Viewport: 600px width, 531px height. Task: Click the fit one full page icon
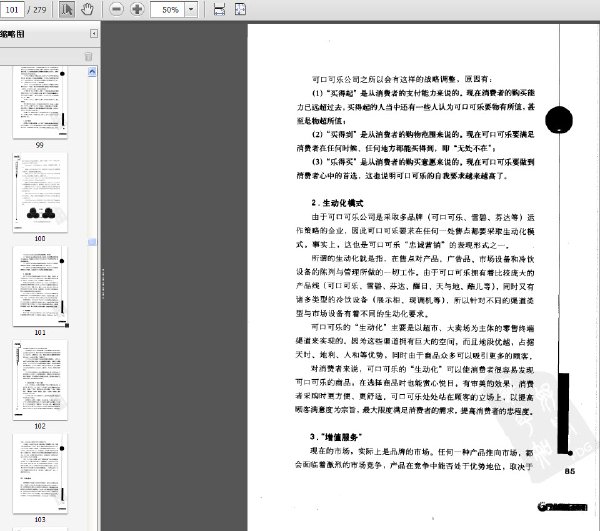tap(240, 9)
